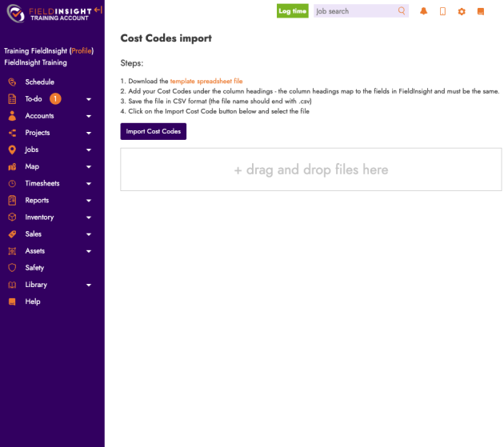Click the notification bell icon
Viewport: 504px width, 447px height.
click(423, 11)
